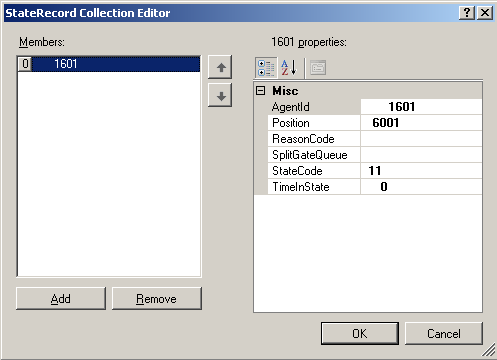Click the Misc category header text
497x360 pixels.
tap(285, 91)
